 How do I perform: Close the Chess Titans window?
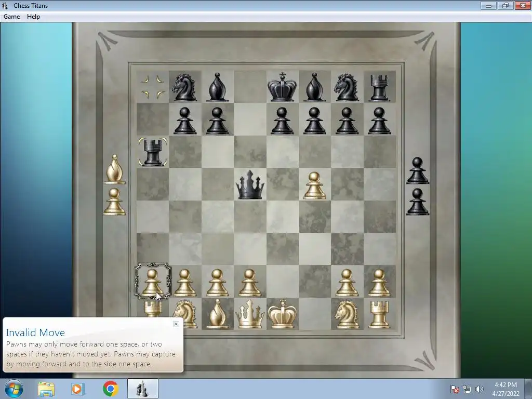point(523,5)
